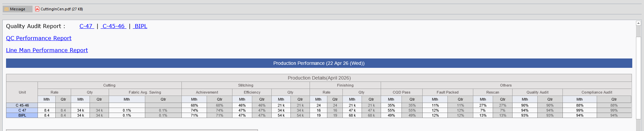Click the Others group header

click(x=506, y=85)
